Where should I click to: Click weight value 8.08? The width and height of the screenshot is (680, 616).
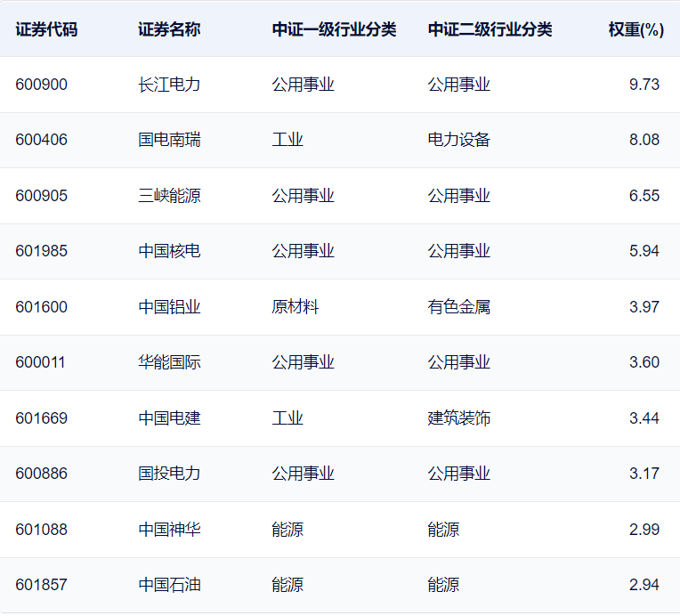pos(644,140)
